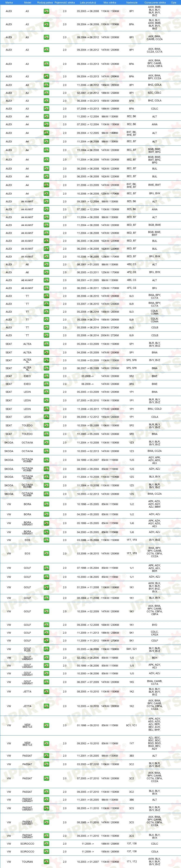Click fuel icon in SEAT TOLEDO 147kW BWA row
The height and width of the screenshot is (868, 181).
(46, 434)
